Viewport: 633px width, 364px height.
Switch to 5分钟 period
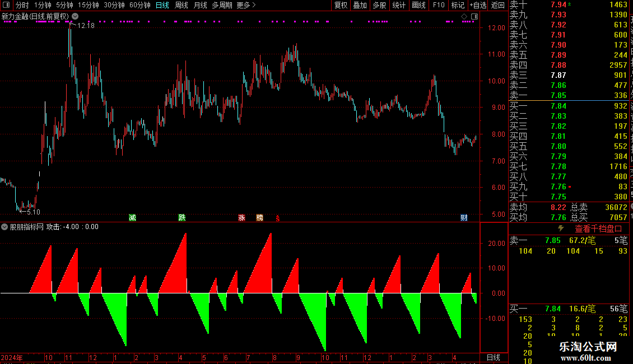pyautogui.click(x=64, y=5)
